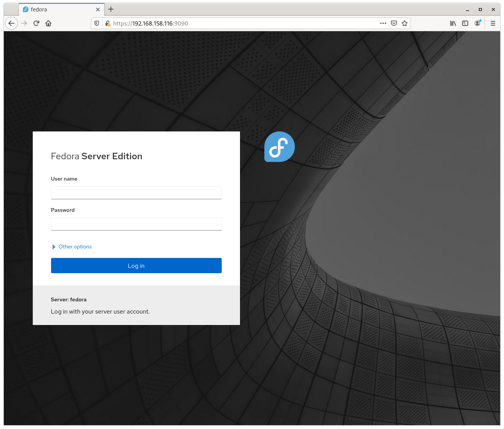This screenshot has width=504, height=429.
Task: Open page actions three-dots menu
Action: click(x=383, y=23)
